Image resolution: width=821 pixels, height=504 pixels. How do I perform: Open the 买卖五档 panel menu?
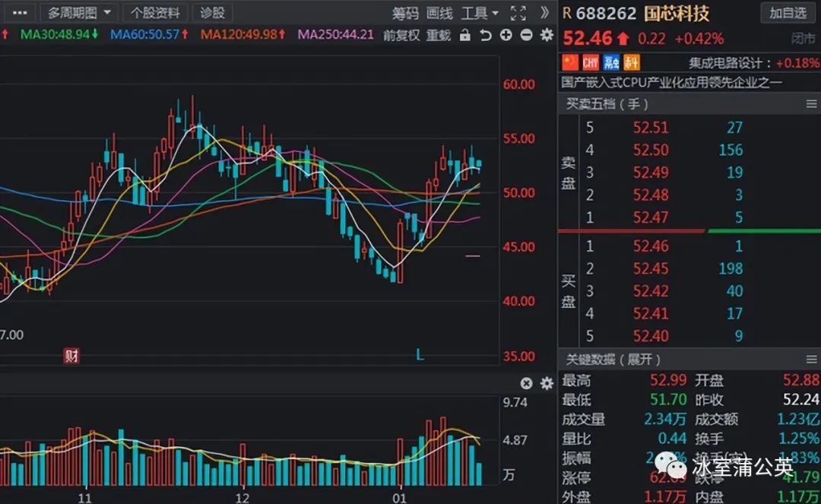coord(811,104)
